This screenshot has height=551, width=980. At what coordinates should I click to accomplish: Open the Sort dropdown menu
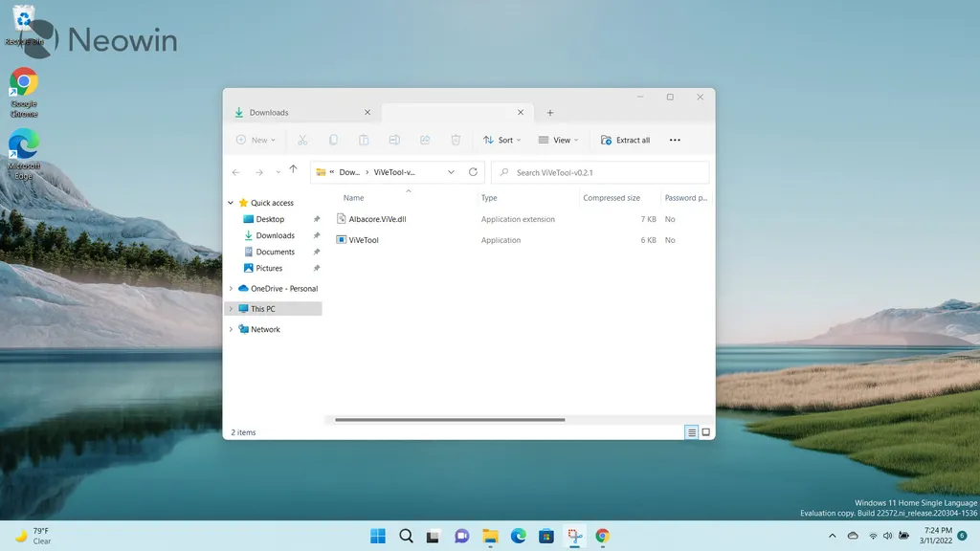[x=501, y=140]
